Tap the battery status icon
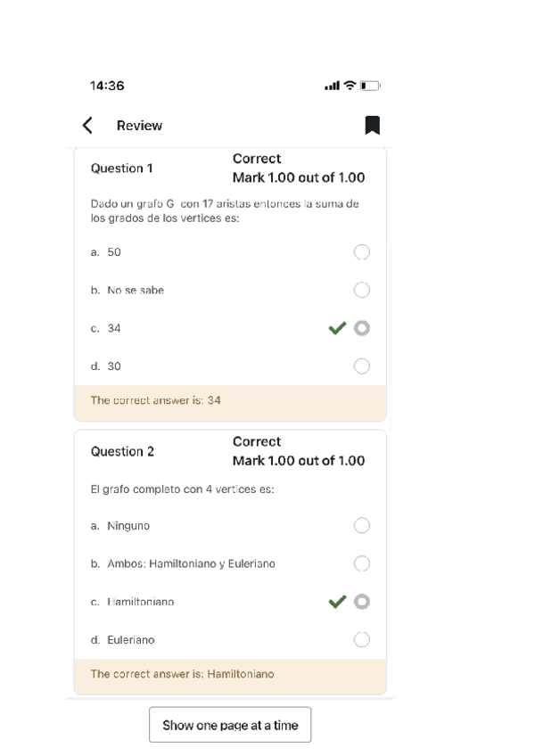This screenshot has height=756, width=535. 370,86
